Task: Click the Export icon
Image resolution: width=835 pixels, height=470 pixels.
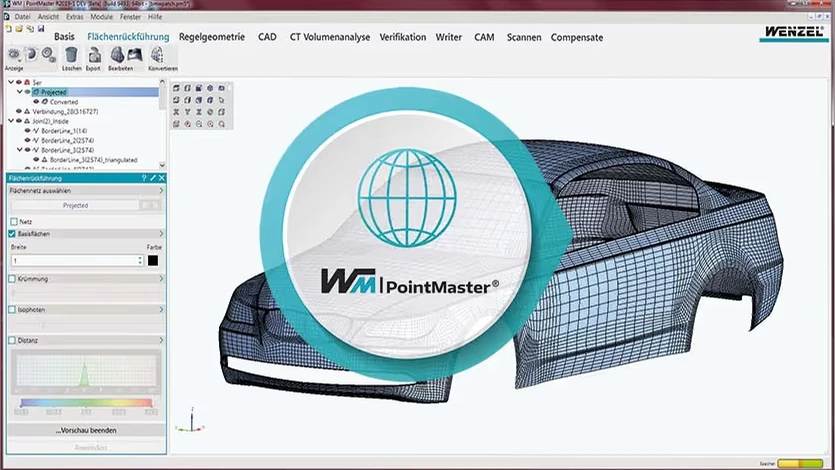Action: click(94, 55)
